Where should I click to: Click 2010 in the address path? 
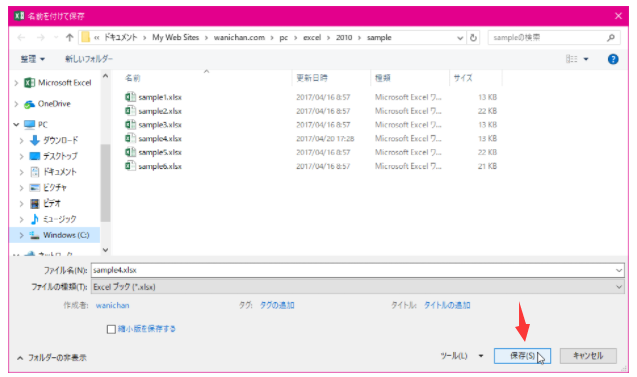[344, 38]
